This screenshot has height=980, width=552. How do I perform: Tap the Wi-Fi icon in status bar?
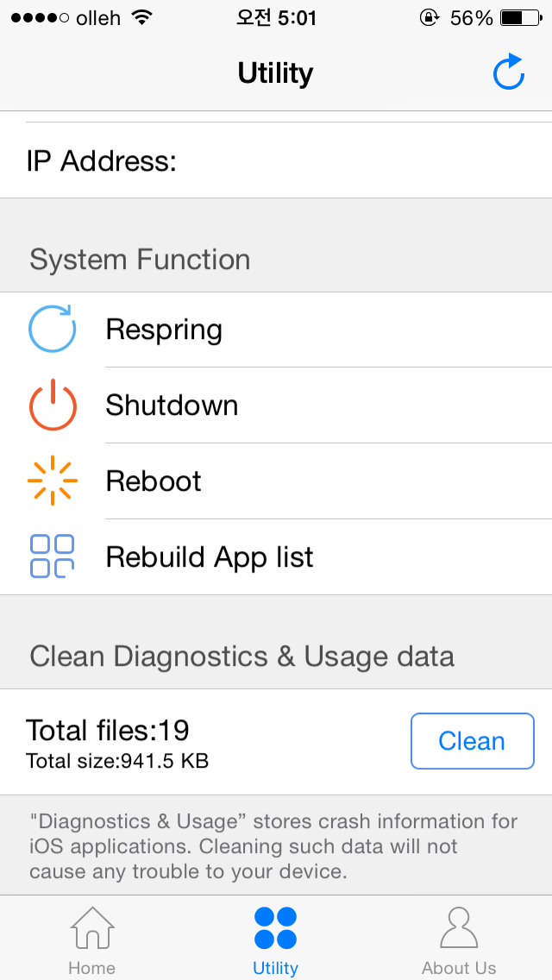click(x=142, y=17)
